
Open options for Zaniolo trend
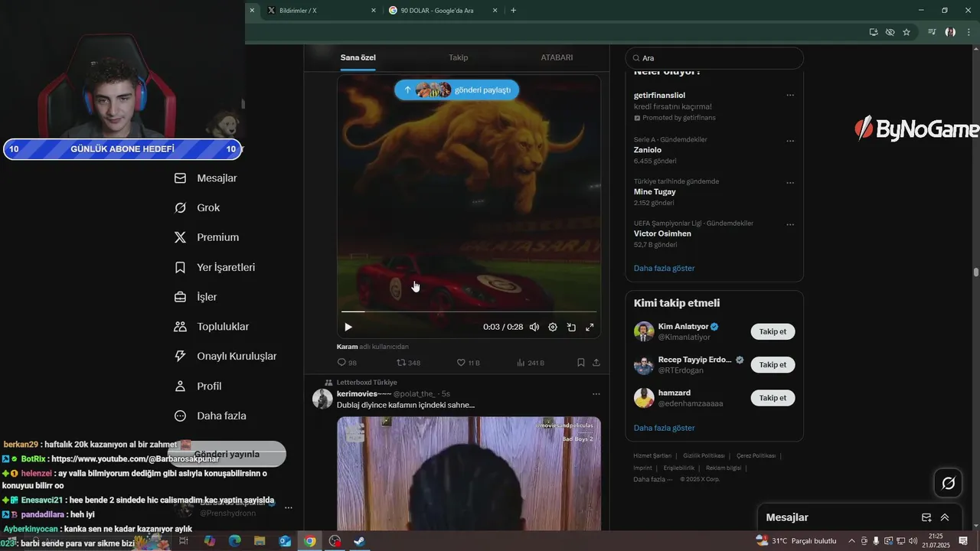(x=790, y=142)
